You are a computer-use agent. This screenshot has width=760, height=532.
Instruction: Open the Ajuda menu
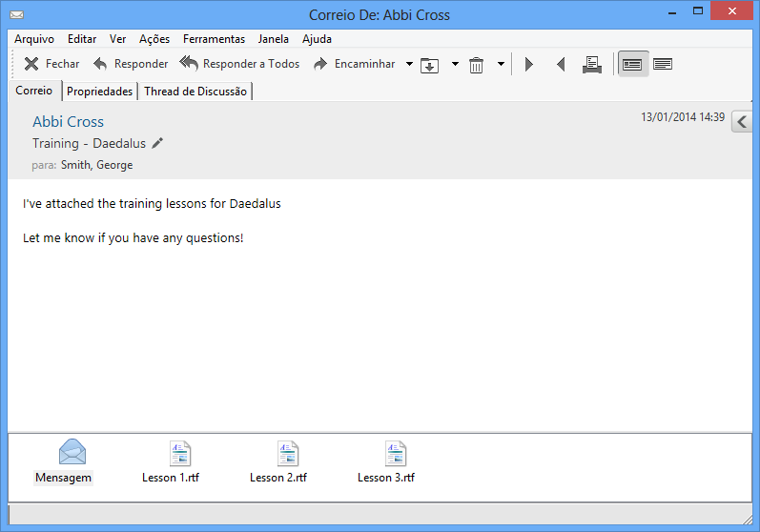(317, 39)
